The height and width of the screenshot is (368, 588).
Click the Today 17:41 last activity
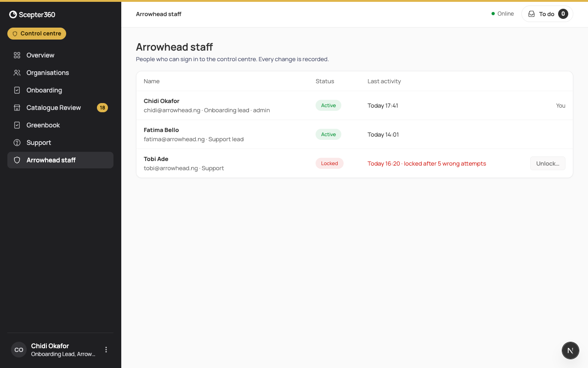point(383,106)
